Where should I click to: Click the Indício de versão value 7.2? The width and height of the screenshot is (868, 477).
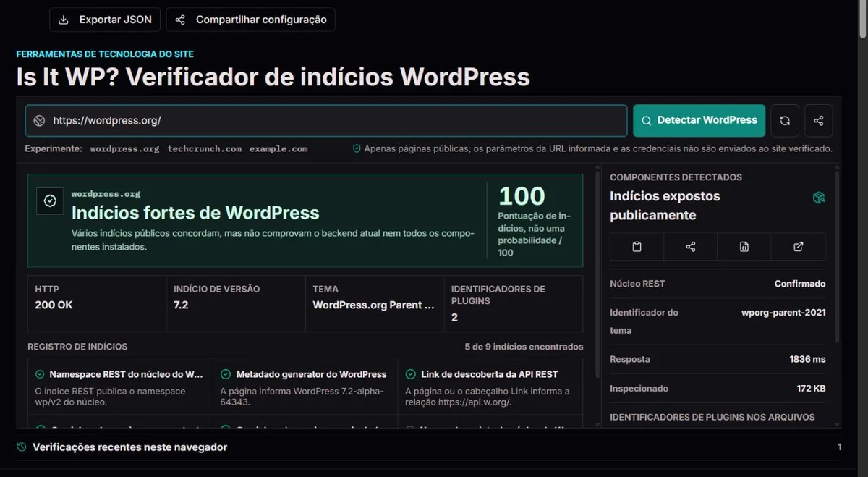click(x=181, y=305)
